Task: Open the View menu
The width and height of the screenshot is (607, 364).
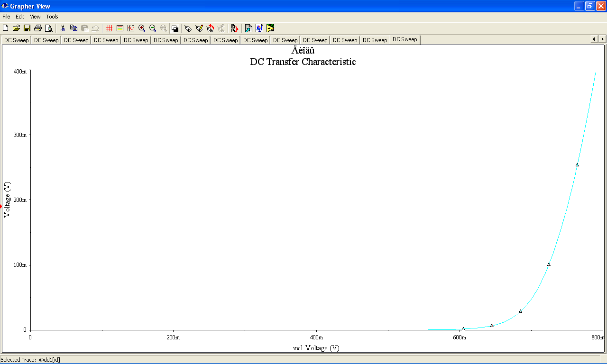Action: tap(35, 17)
